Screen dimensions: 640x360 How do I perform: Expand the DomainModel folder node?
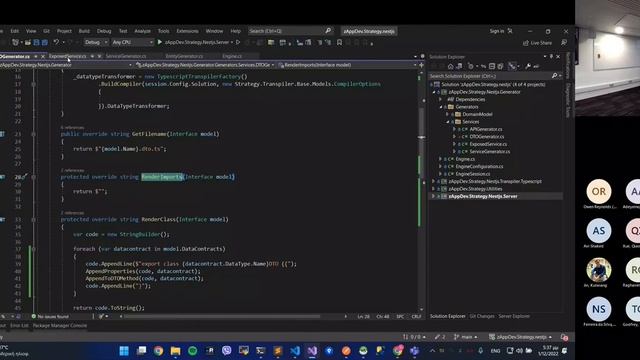click(x=448, y=114)
